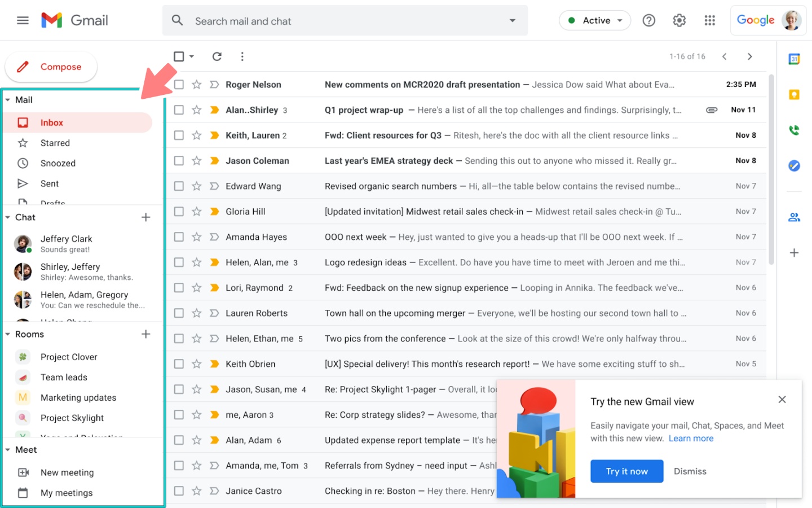Select the Janice Castro email checkbox
The height and width of the screenshot is (508, 812).
click(x=179, y=491)
